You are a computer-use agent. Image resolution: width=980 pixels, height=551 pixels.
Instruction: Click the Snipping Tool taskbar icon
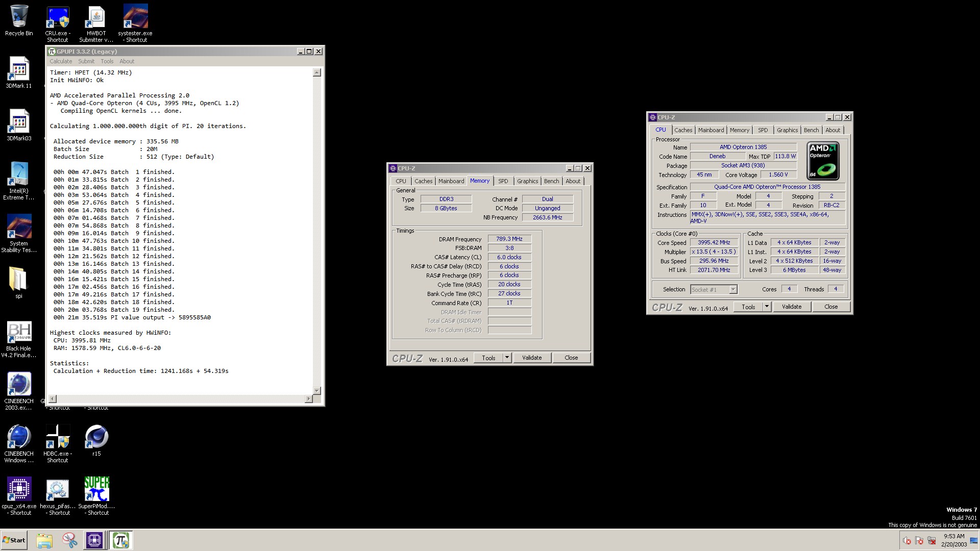pyautogui.click(x=69, y=540)
